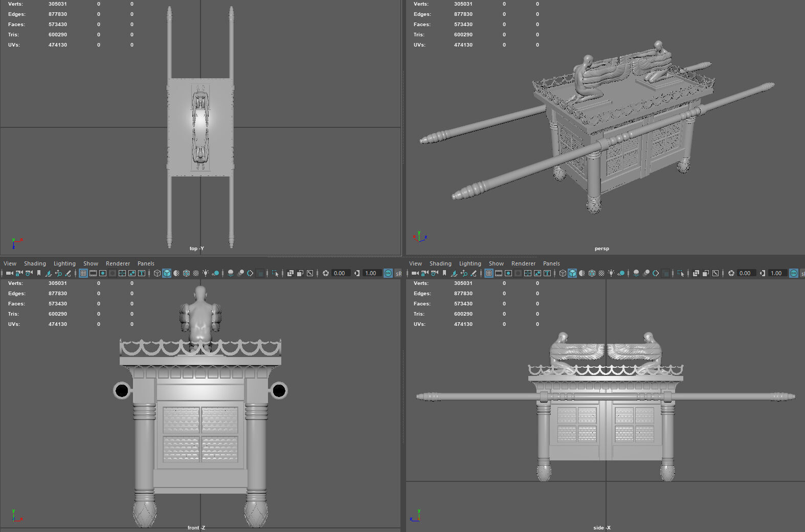805x532 pixels.
Task: Click exposure 0.00 field in front view toolbar
Action: pyautogui.click(x=341, y=273)
